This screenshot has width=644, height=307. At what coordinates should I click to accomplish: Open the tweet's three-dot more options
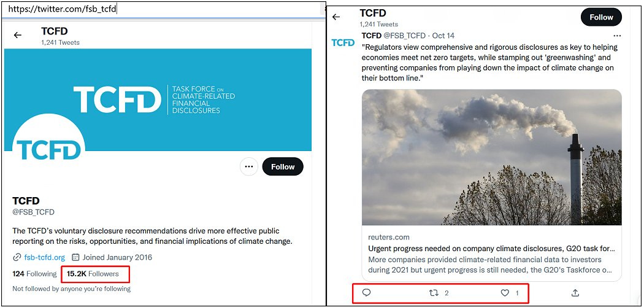coord(617,36)
